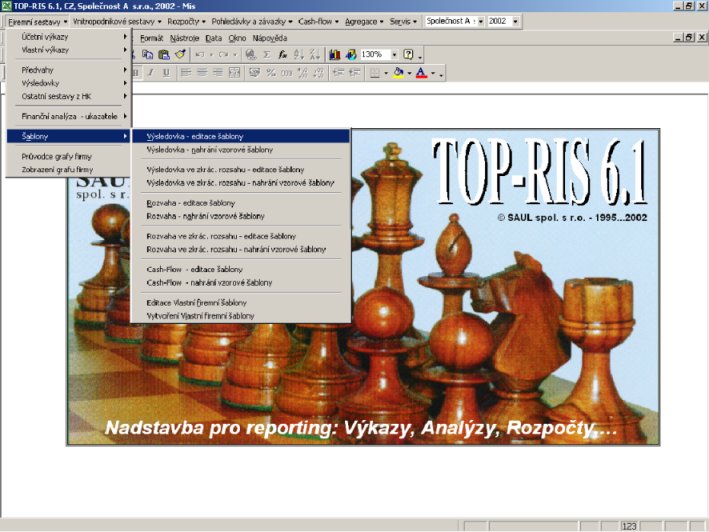Viewport: 709px width, 532px height.
Task: Choose Cash-Flow - nahrání vzorové šablony
Action: point(241,282)
